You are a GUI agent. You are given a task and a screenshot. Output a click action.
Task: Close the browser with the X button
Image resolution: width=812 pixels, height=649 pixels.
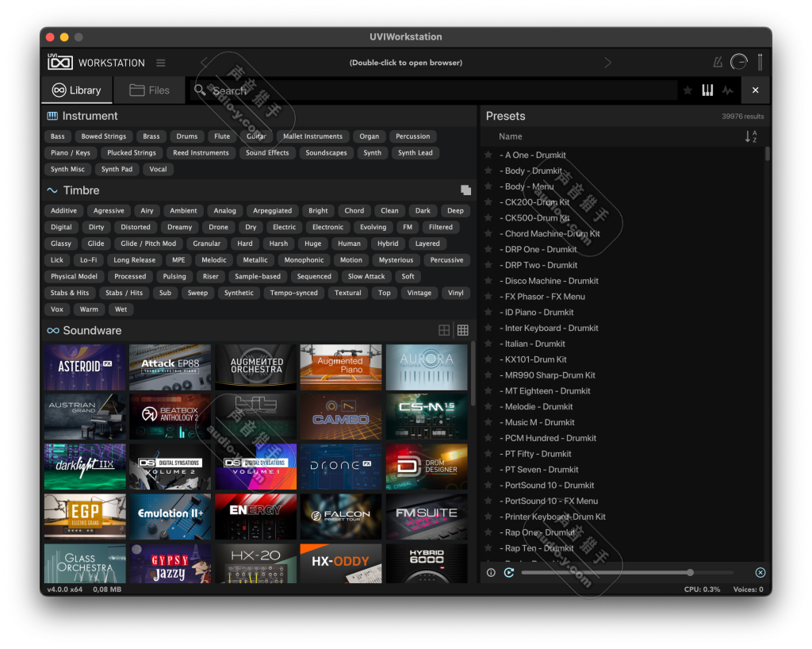tap(755, 90)
